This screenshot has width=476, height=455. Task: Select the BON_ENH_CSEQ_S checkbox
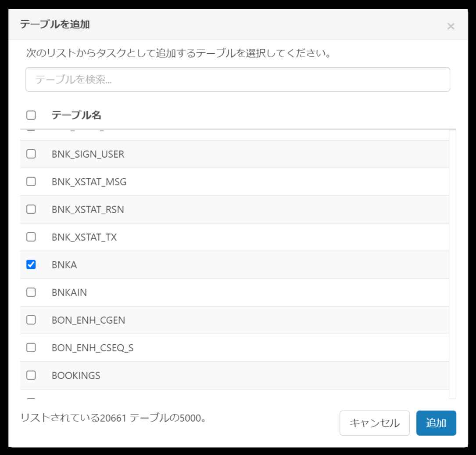31,348
